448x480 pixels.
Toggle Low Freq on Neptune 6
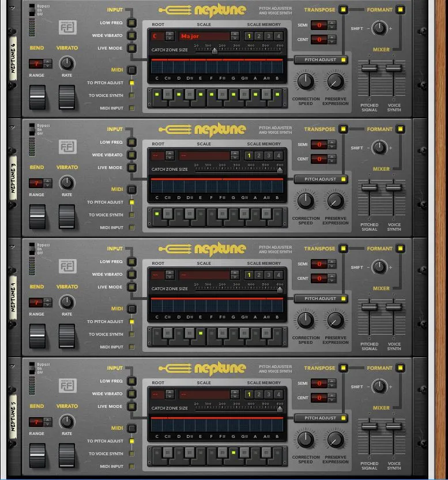coord(131,22)
